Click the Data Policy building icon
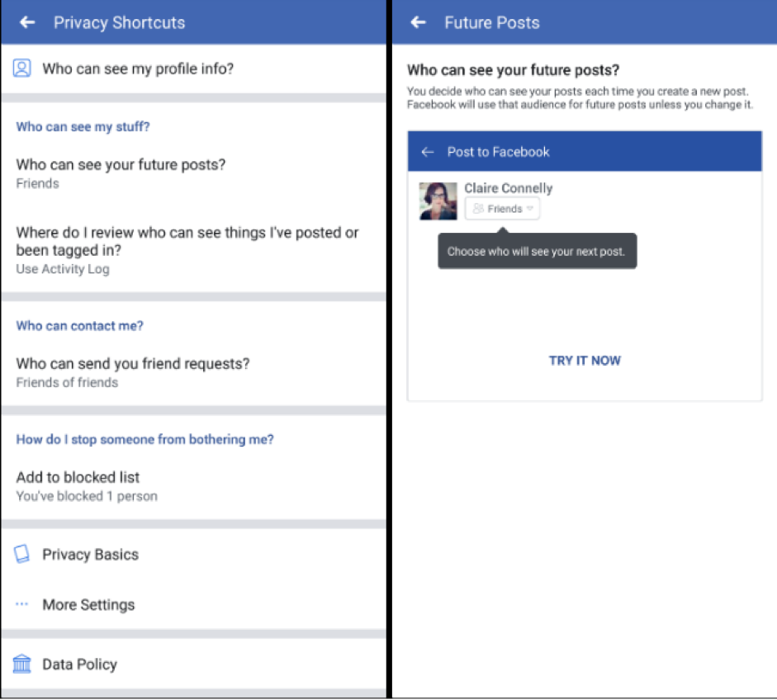This screenshot has height=700, width=777. tap(22, 664)
